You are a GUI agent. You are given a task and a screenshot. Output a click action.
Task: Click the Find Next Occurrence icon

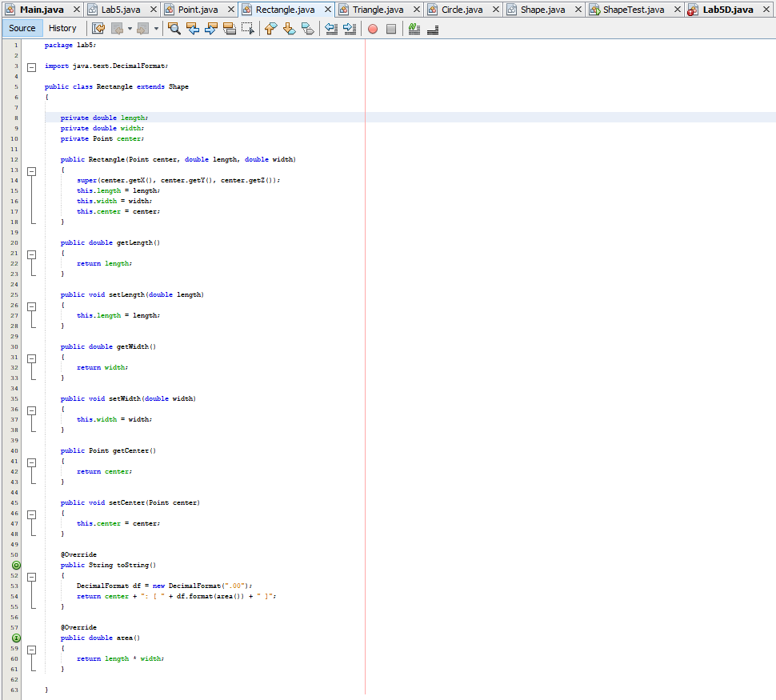click(210, 28)
